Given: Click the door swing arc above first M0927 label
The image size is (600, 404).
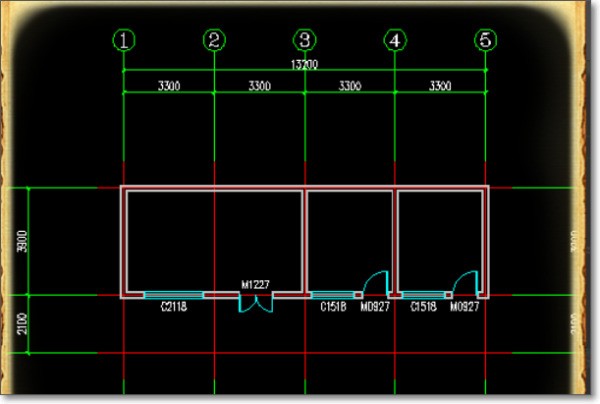Looking at the screenshot, I should [x=375, y=284].
